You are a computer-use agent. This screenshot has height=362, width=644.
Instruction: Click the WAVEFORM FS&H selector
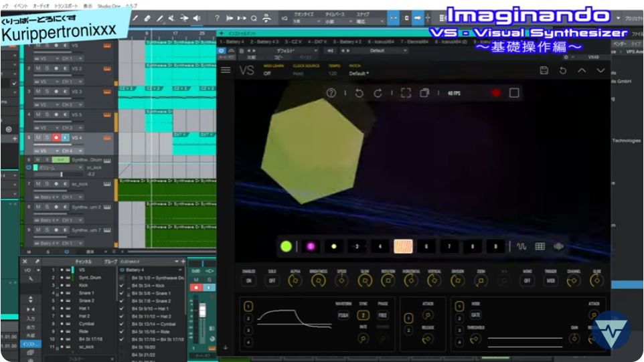pos(343,315)
